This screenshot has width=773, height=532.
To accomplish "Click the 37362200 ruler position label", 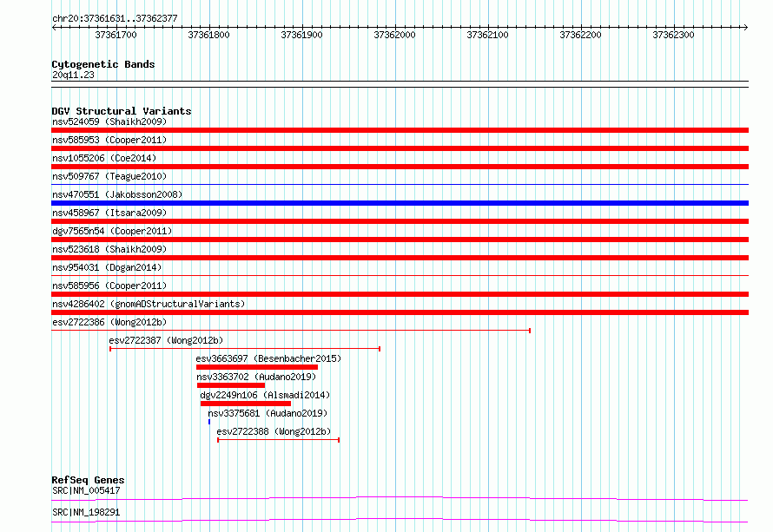I will (x=581, y=35).
